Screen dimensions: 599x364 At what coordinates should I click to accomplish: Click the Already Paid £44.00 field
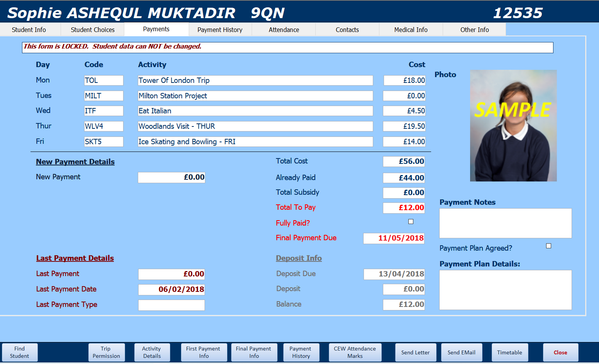404,178
